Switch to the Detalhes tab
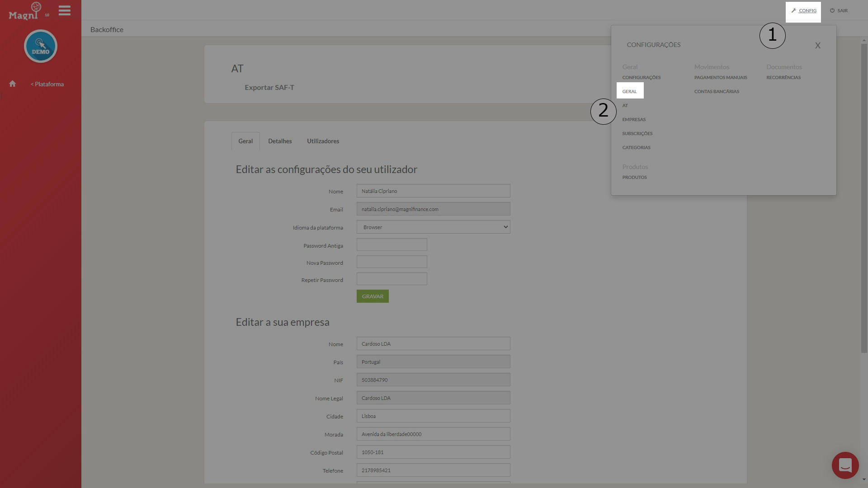Image resolution: width=868 pixels, height=488 pixels. (280, 141)
